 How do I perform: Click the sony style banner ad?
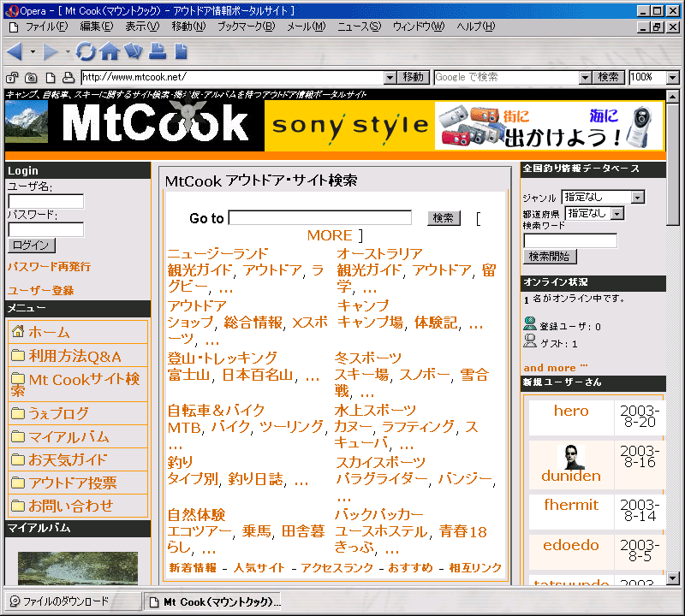[464, 126]
